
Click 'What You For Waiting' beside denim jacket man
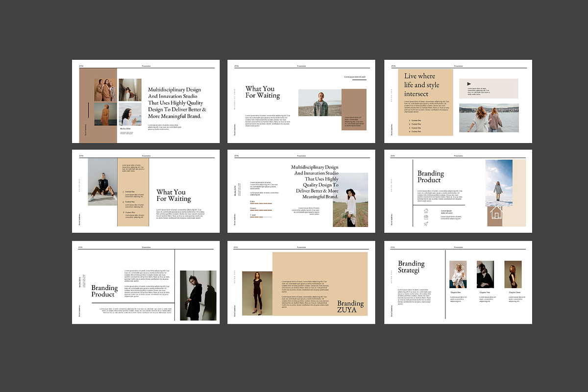click(x=263, y=92)
